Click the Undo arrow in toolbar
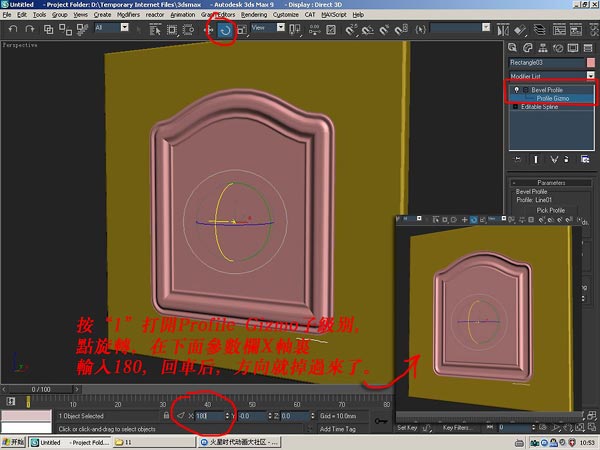Viewport: 600px width, 450px height. (x=11, y=30)
